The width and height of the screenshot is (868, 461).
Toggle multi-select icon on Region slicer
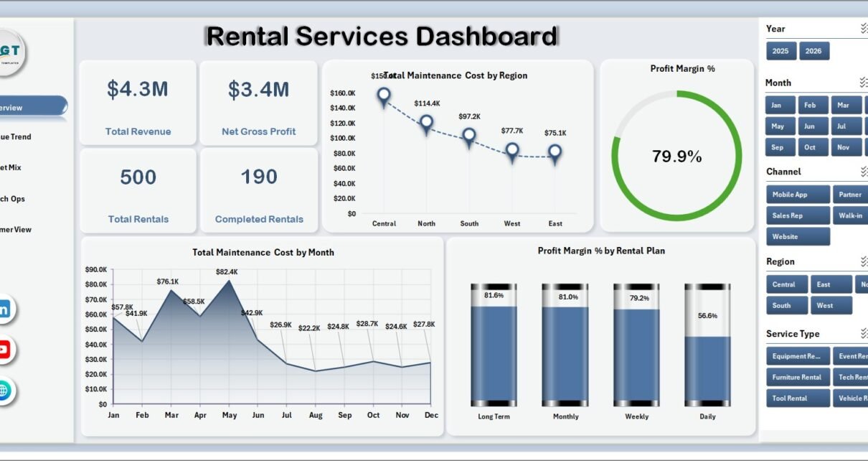coord(864,261)
